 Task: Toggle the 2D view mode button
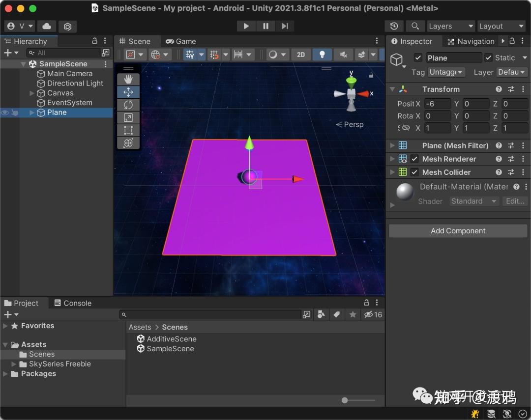click(301, 55)
